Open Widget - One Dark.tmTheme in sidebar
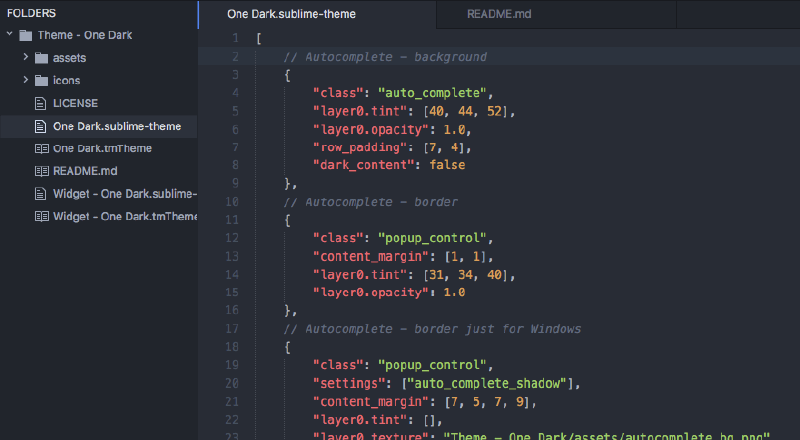 coord(125,216)
